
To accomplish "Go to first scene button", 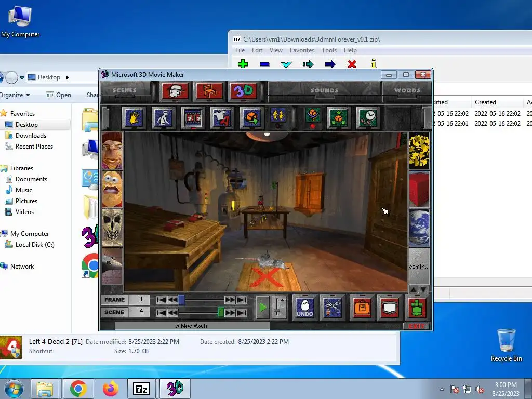I will point(162,312).
